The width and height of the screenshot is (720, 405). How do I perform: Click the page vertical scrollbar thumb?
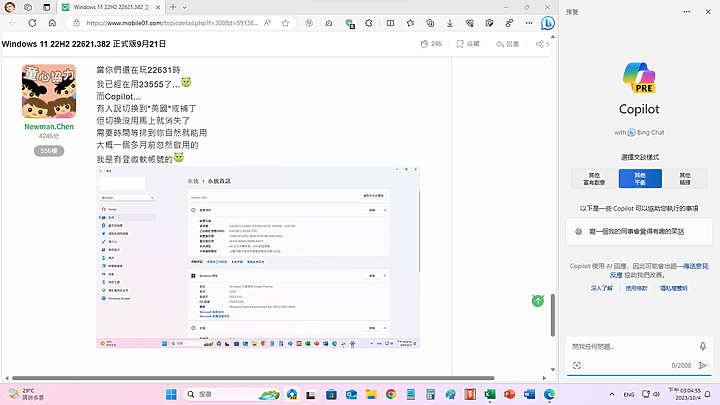click(x=552, y=315)
